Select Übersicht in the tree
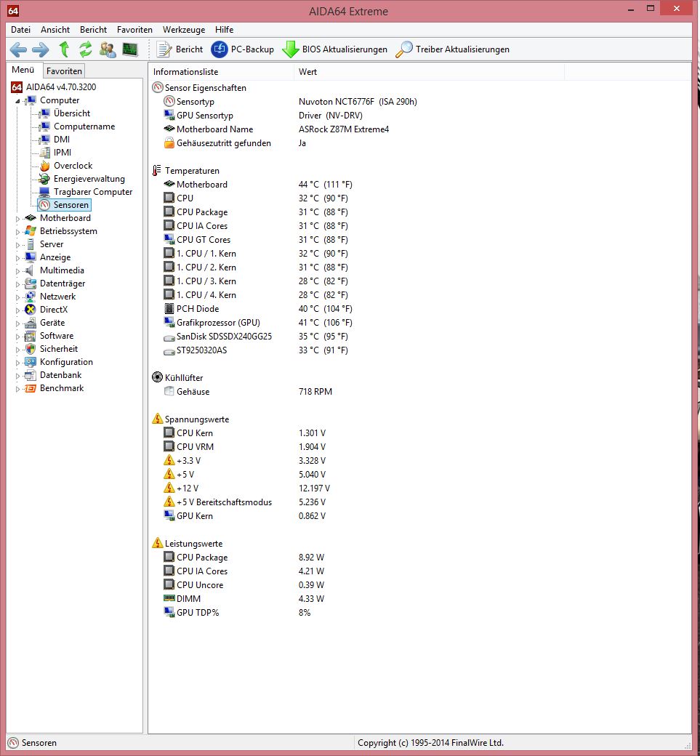 coord(72,113)
